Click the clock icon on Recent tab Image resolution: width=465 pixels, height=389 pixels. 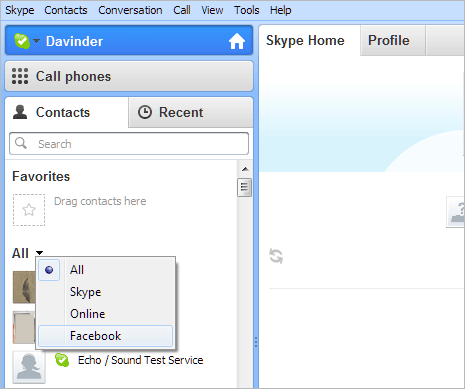coord(145,112)
